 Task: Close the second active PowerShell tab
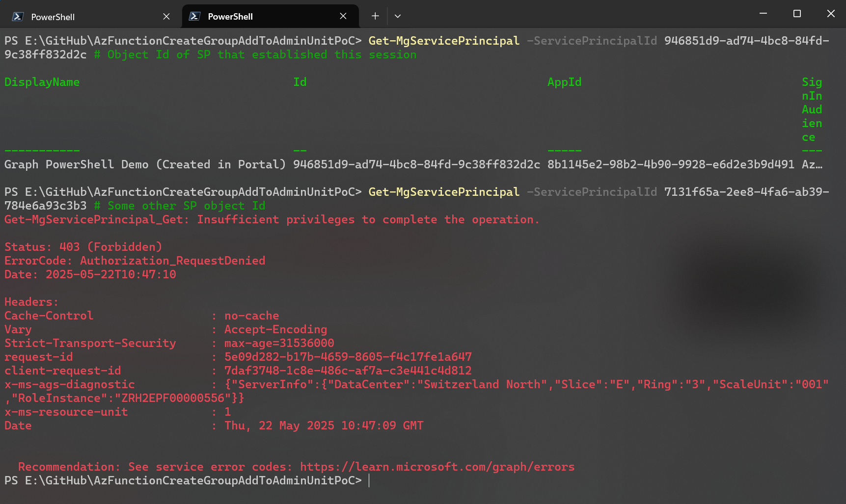(343, 16)
